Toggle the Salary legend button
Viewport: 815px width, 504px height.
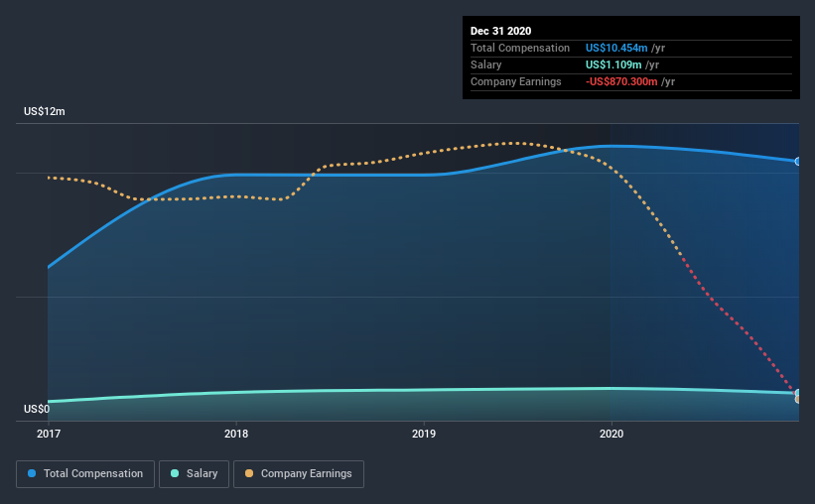(194, 474)
